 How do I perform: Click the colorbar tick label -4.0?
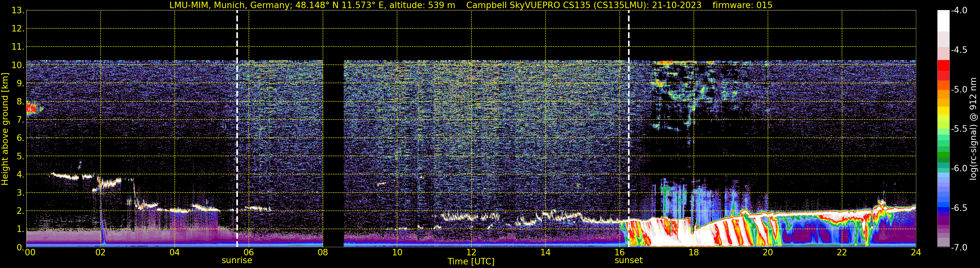959,11
